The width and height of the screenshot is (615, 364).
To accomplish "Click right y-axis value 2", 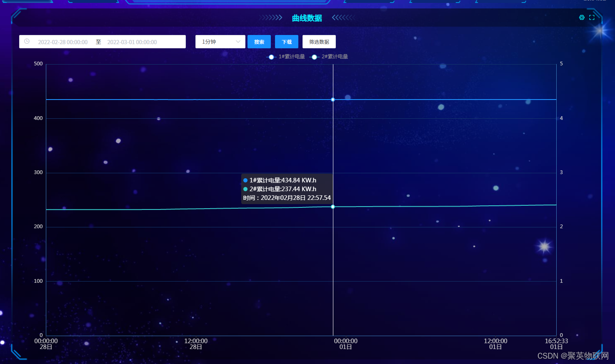I will pos(561,227).
